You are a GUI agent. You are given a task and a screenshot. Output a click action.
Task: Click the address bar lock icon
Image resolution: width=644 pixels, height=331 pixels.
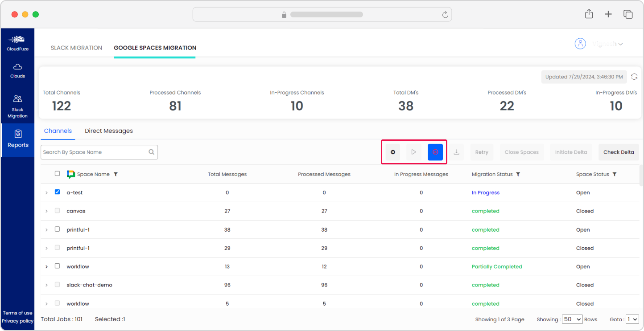[284, 15]
